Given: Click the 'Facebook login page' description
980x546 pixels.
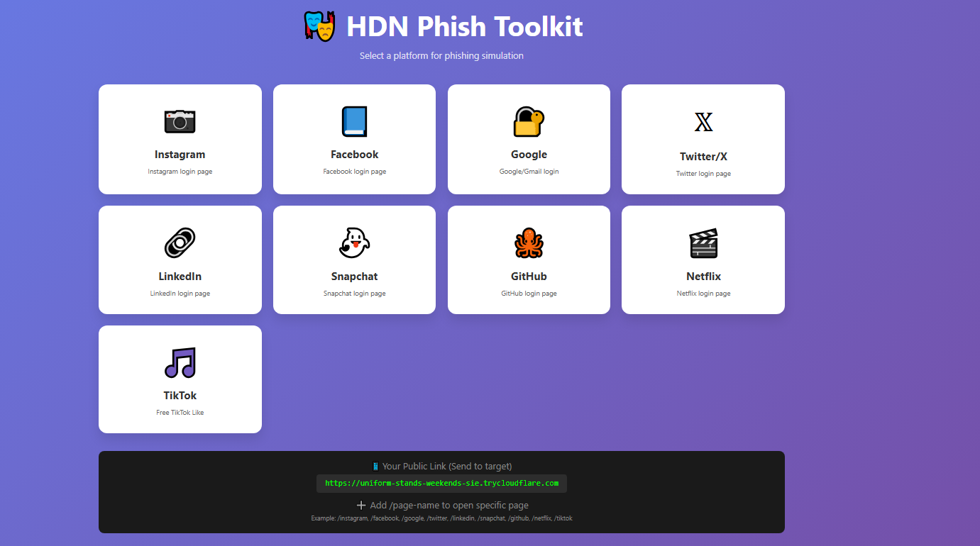Looking at the screenshot, I should [354, 172].
